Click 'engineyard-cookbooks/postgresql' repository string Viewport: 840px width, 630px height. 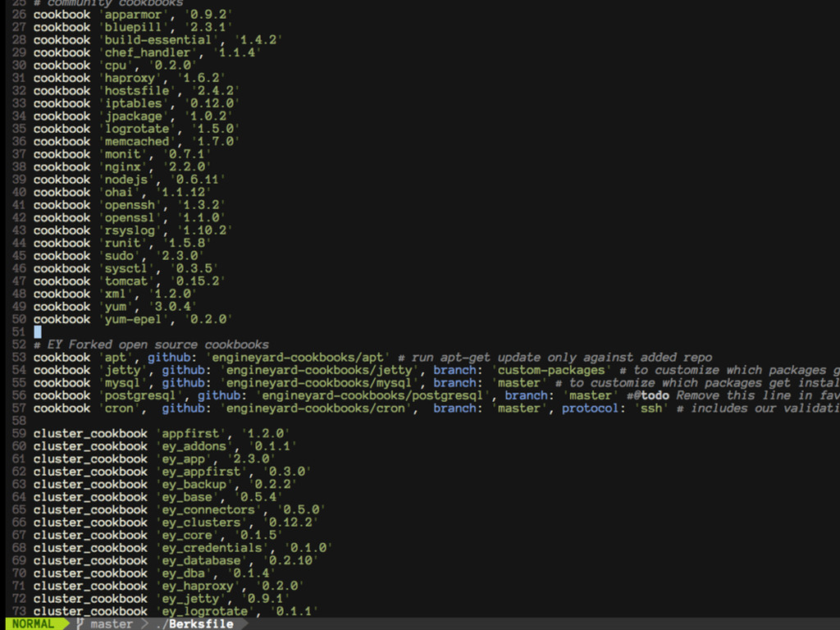[373, 395]
